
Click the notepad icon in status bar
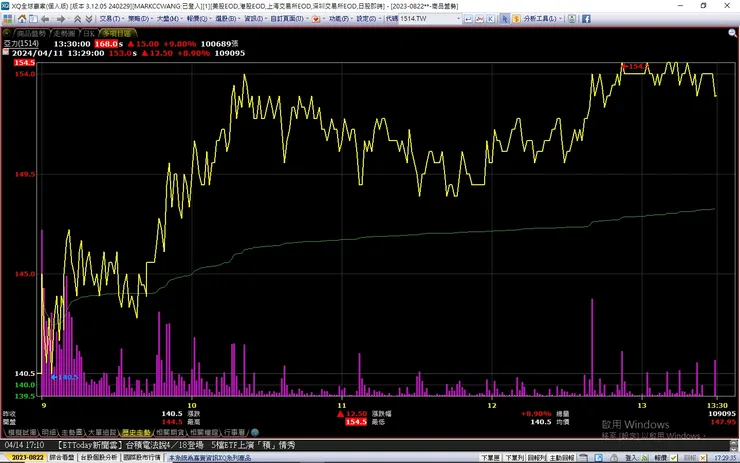click(x=583, y=458)
